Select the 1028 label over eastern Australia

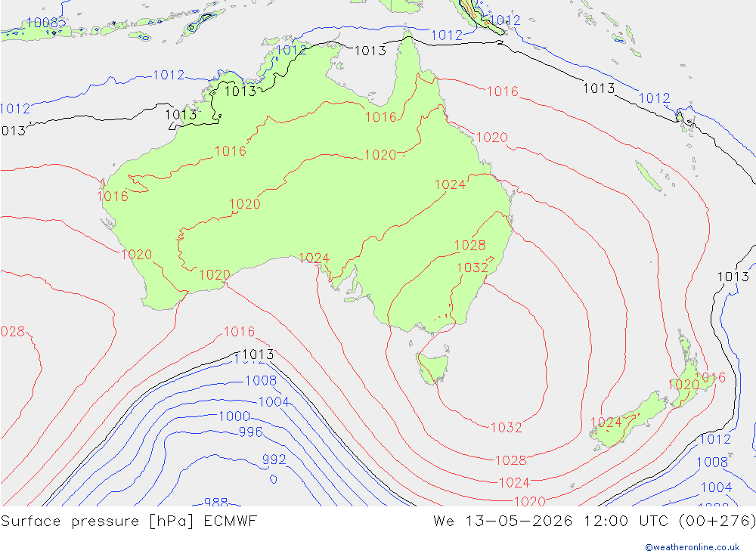470,246
